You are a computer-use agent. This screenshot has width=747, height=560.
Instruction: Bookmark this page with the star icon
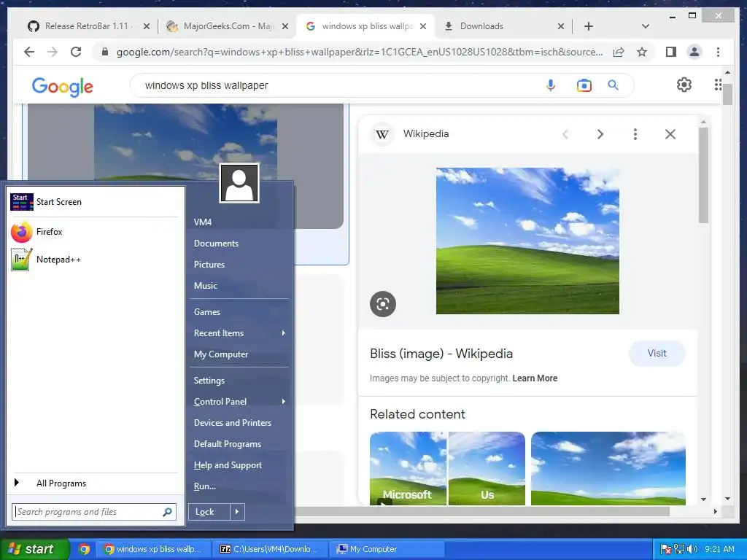tap(642, 52)
